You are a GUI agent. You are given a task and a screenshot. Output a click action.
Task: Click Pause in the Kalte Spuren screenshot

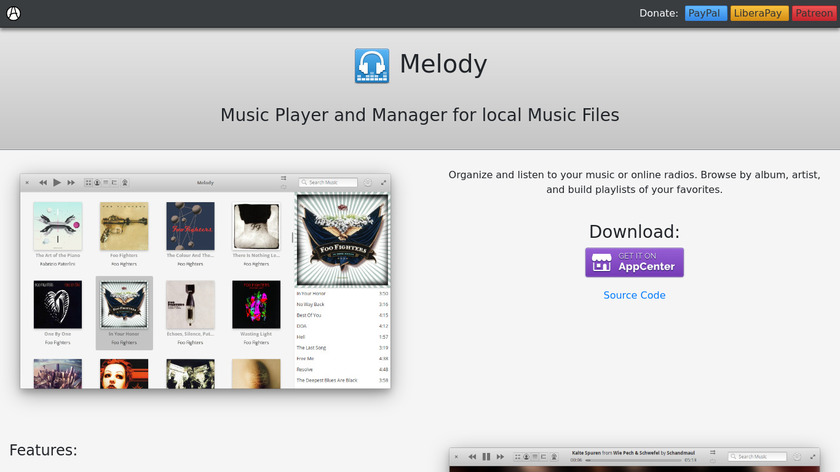(x=486, y=457)
